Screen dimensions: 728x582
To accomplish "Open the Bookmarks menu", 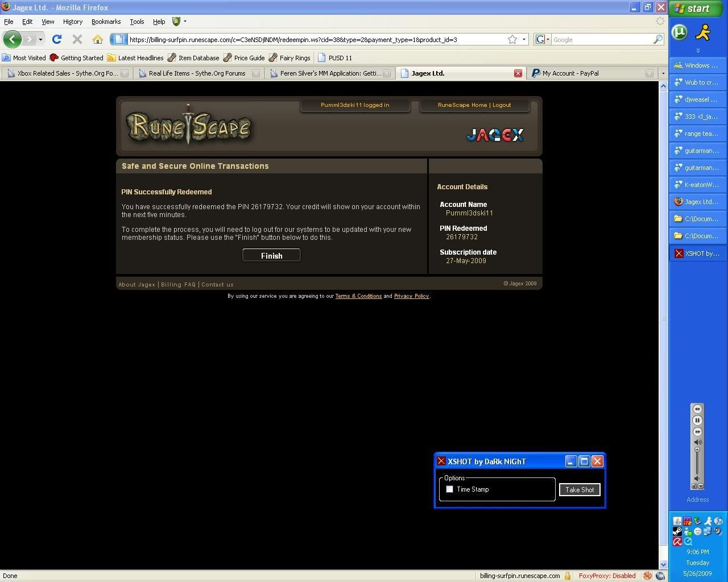I will click(x=106, y=22).
